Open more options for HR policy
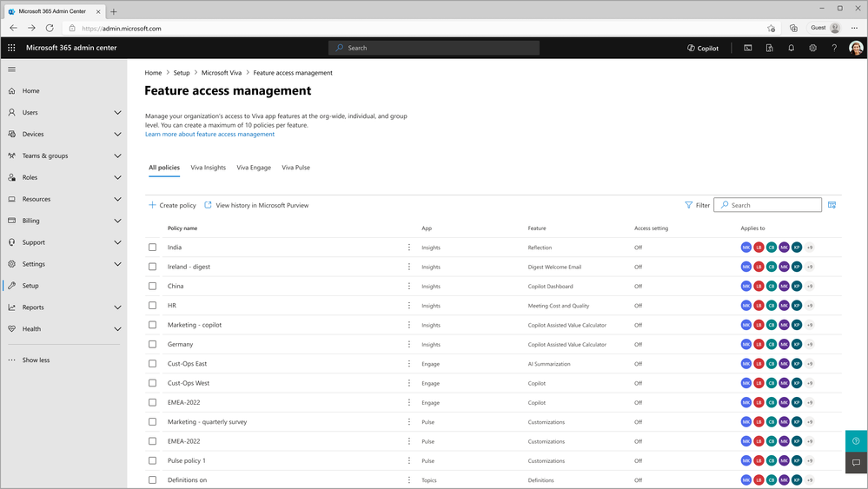The image size is (868, 489). point(409,306)
